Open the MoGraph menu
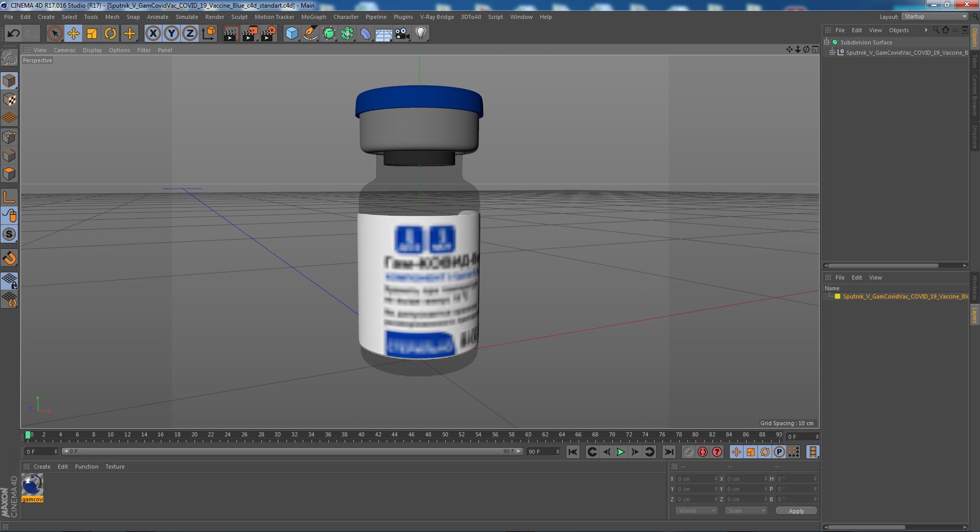Image resolution: width=980 pixels, height=532 pixels. [314, 17]
